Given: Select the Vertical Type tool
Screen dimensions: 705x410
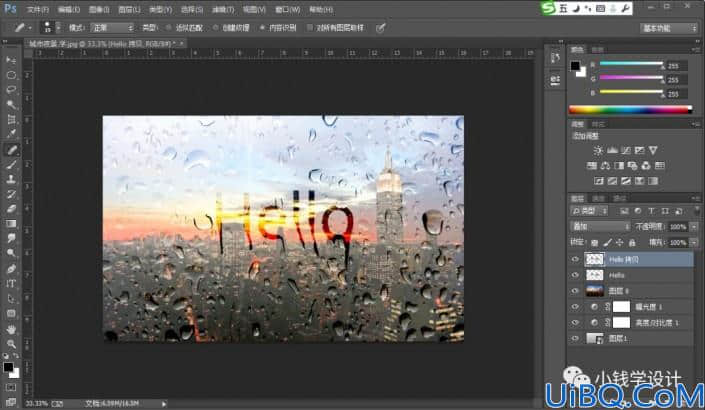Looking at the screenshot, I should (11, 284).
